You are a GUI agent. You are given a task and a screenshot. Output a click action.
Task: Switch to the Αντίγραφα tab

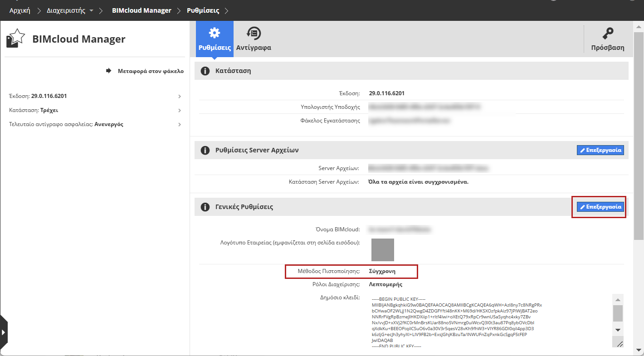point(254,39)
